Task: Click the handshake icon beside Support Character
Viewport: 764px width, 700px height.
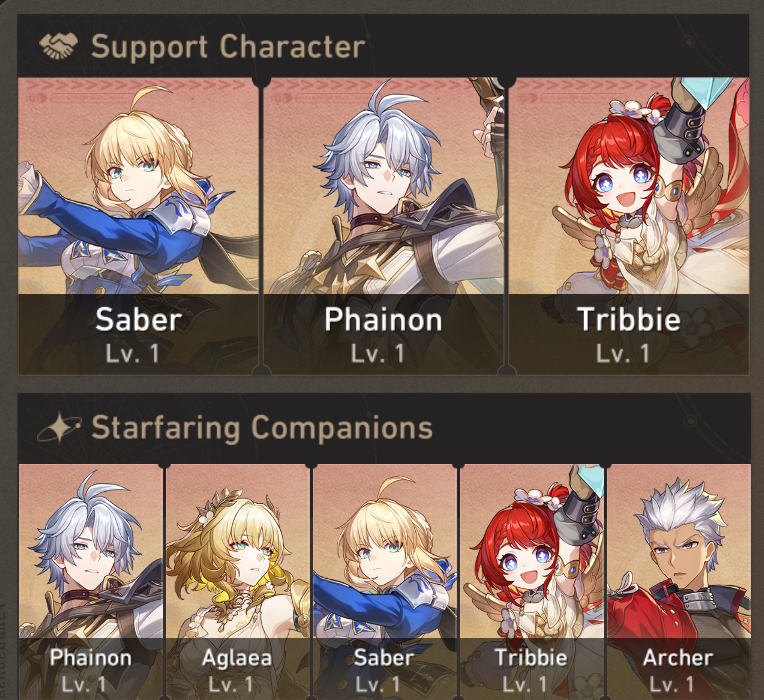Action: (x=58, y=46)
